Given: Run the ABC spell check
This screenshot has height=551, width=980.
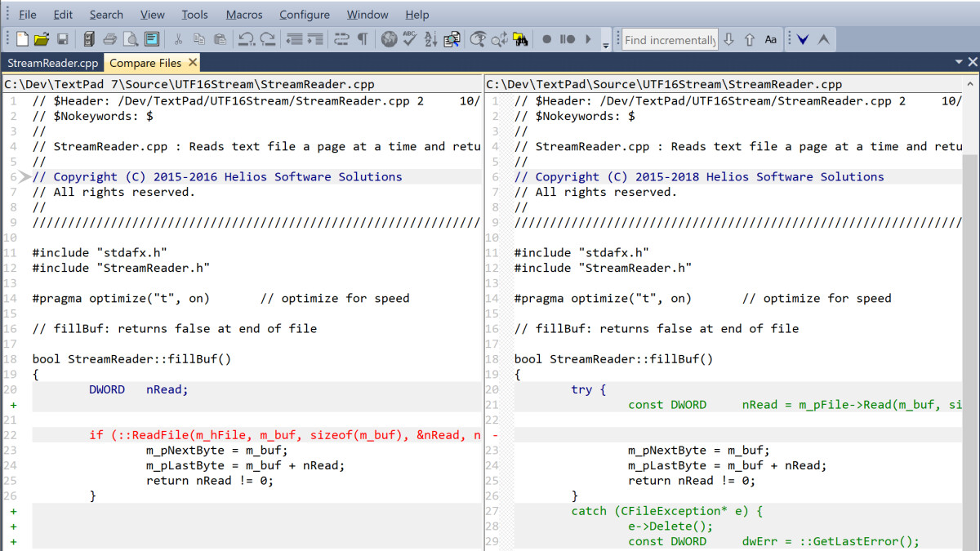Looking at the screenshot, I should tap(410, 39).
